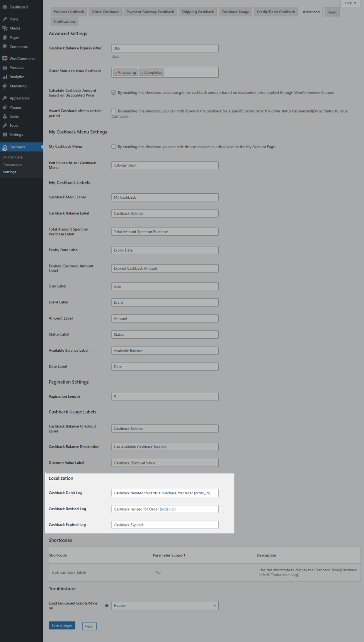Image resolution: width=364 pixels, height=642 pixels.
Task: Click the Event Label field
Action: pos(165,302)
